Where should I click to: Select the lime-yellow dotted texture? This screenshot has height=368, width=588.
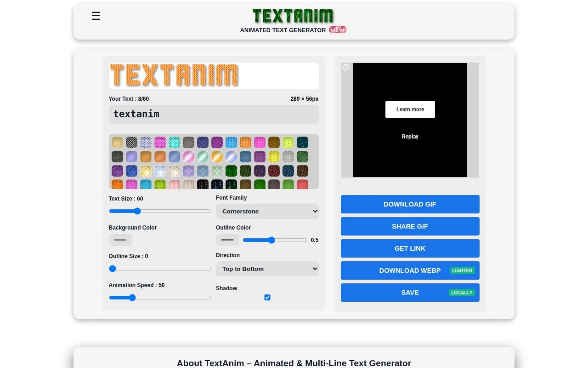[x=288, y=142]
